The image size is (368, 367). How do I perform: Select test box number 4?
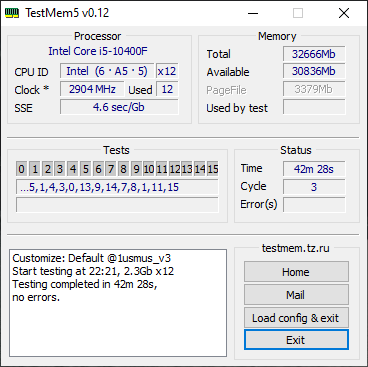click(73, 169)
